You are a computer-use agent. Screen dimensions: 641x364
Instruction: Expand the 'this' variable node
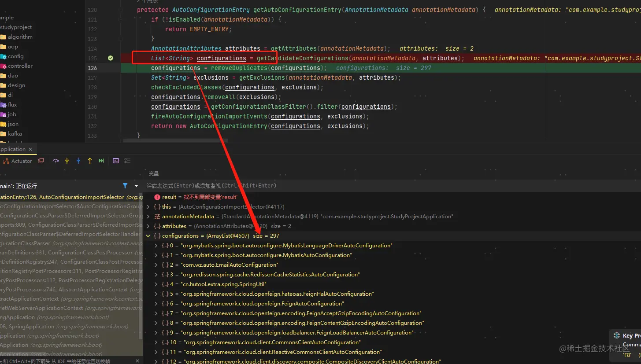pyautogui.click(x=148, y=207)
